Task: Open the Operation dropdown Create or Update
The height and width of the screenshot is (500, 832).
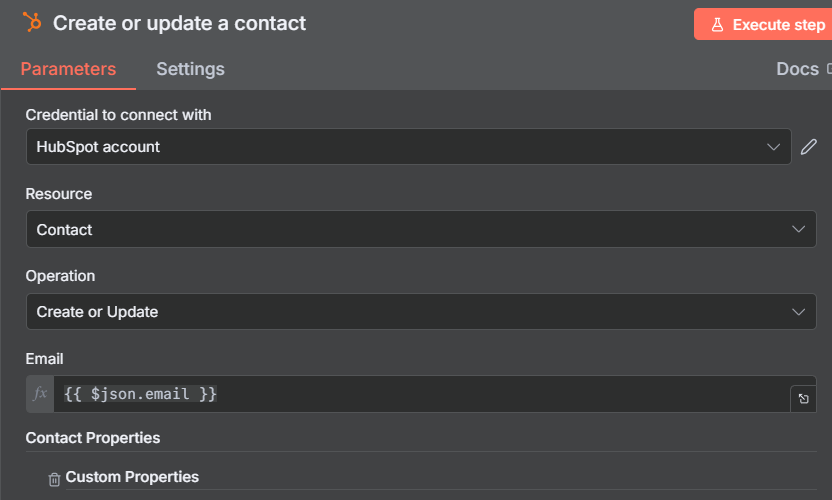Action: tap(421, 312)
